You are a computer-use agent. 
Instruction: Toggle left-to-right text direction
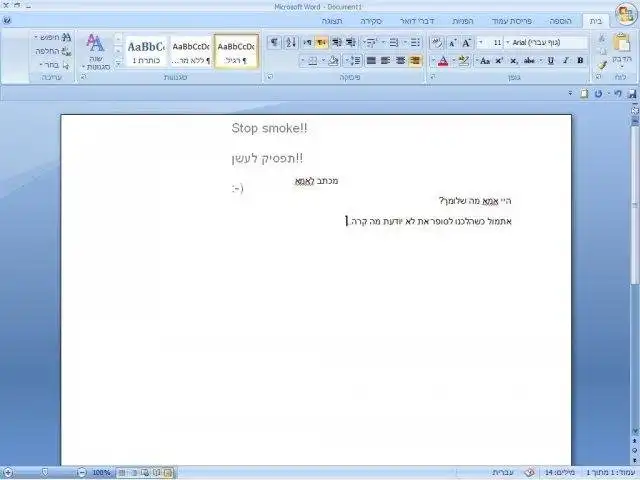point(308,42)
